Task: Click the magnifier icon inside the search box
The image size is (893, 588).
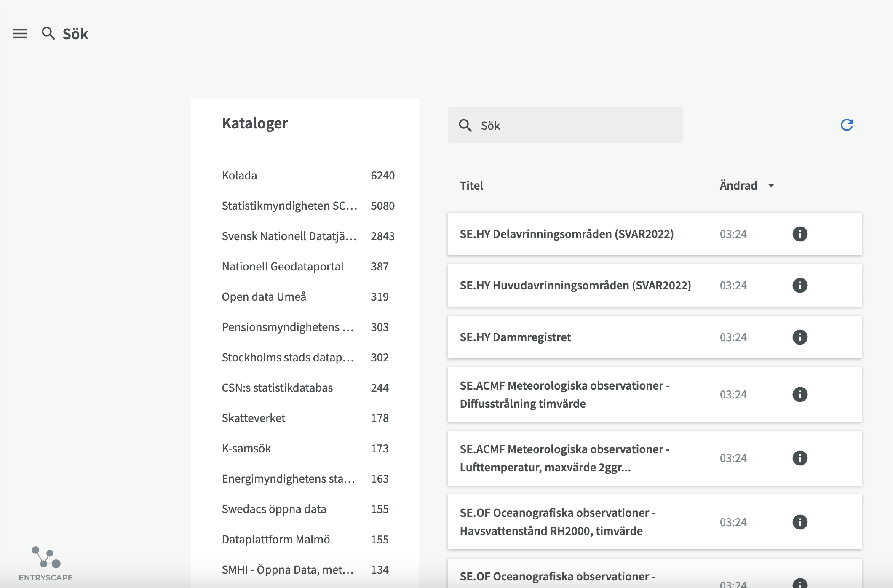Action: [465, 125]
